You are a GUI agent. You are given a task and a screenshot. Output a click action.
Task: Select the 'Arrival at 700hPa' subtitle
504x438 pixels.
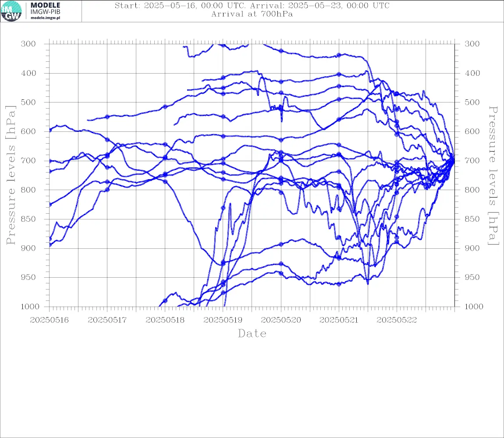252,14
